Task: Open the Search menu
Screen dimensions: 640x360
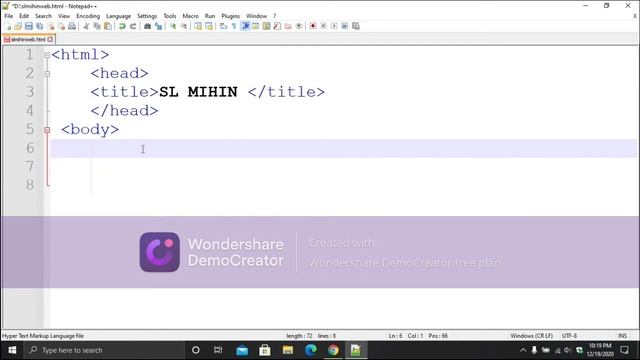Action: point(43,16)
